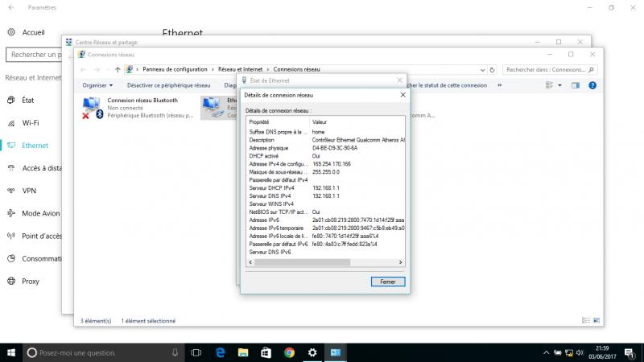
Task: Select Connexion réseau Bluetooth adapter
Action: pos(138,108)
